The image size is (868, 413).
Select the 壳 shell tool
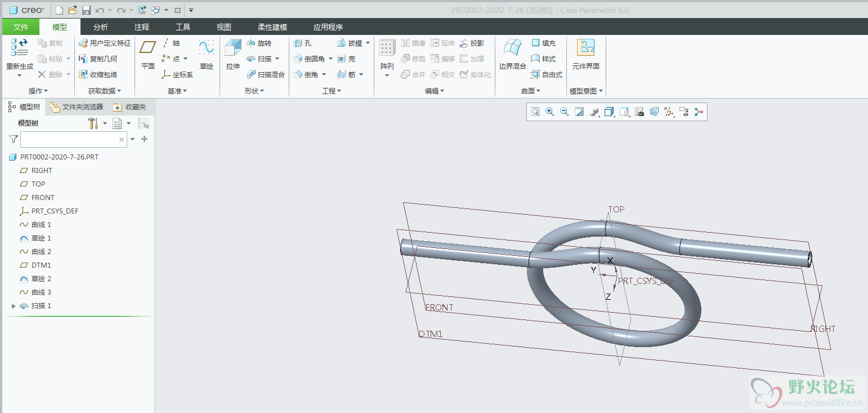[x=346, y=59]
